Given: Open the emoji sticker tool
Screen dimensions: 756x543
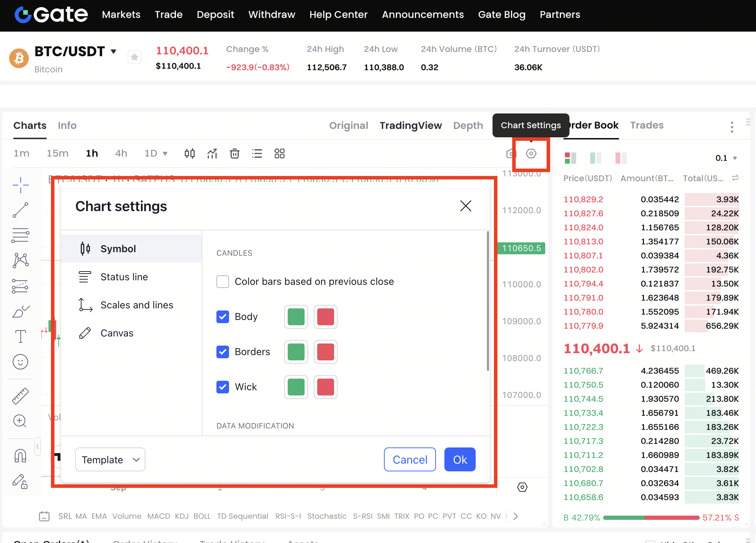Looking at the screenshot, I should click(x=20, y=362).
